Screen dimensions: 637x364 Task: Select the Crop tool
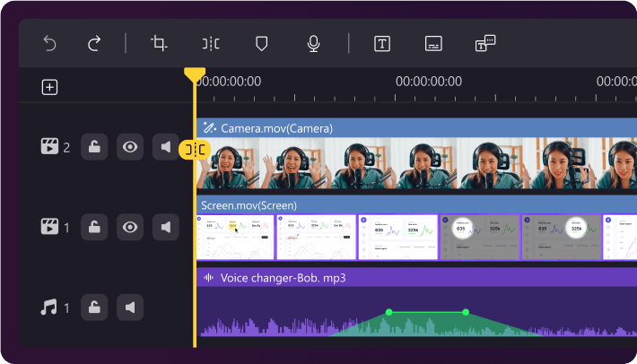point(159,43)
